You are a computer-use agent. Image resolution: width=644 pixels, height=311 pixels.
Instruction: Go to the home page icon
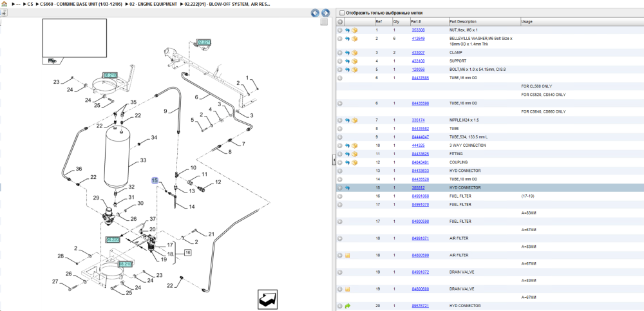click(4, 4)
